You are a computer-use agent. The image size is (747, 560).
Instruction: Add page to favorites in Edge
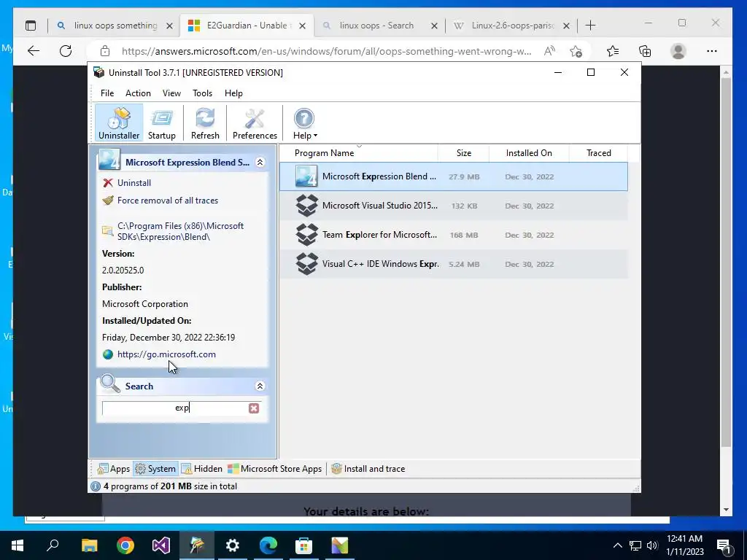[576, 51]
